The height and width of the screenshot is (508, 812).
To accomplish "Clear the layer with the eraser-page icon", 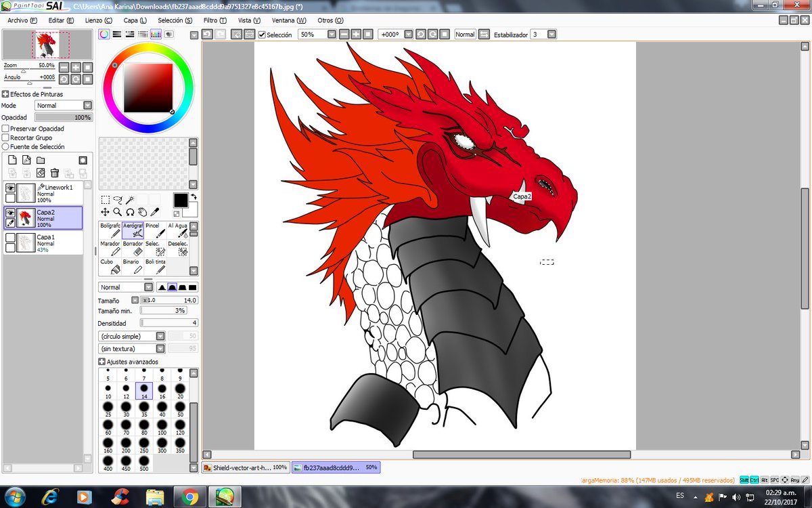I will pyautogui.click(x=41, y=173).
